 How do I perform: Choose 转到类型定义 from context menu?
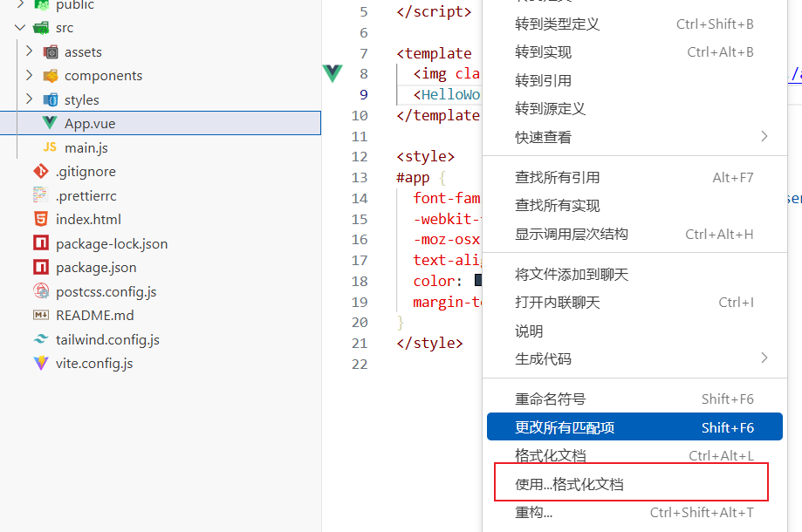pos(634,24)
